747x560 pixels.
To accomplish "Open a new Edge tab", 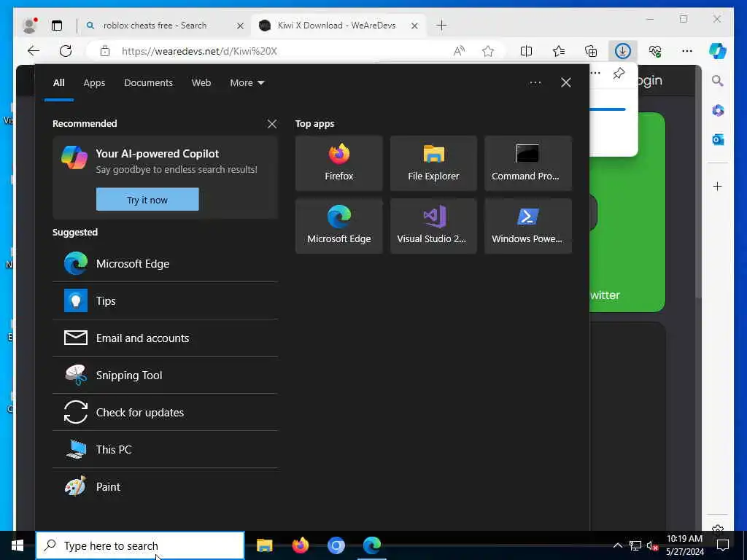I will point(441,26).
